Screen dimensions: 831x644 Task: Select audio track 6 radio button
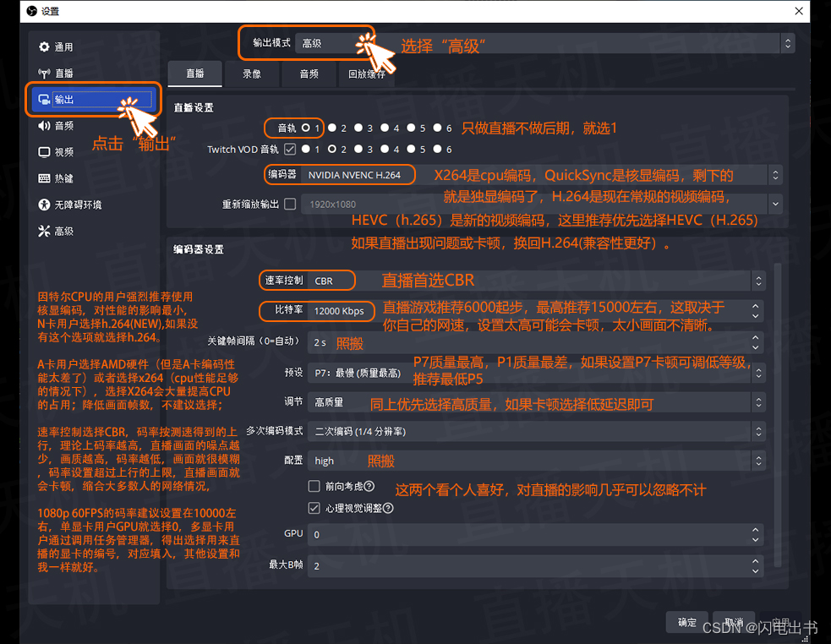pyautogui.click(x=438, y=128)
